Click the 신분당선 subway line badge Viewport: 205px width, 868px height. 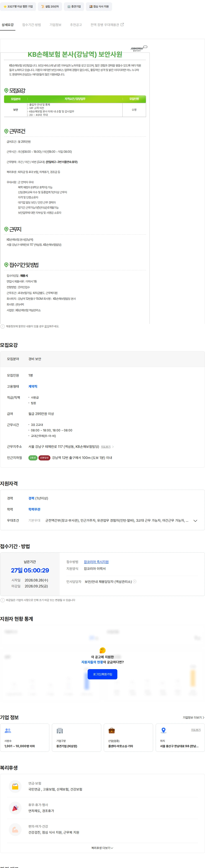tap(44, 458)
